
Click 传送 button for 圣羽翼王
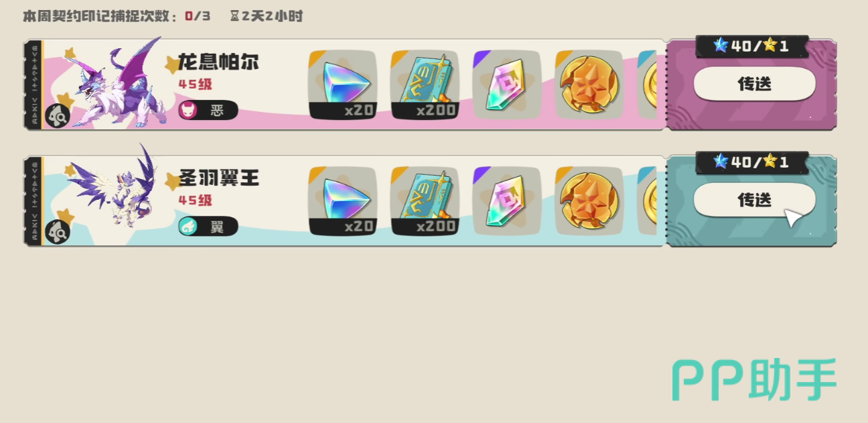tap(754, 200)
